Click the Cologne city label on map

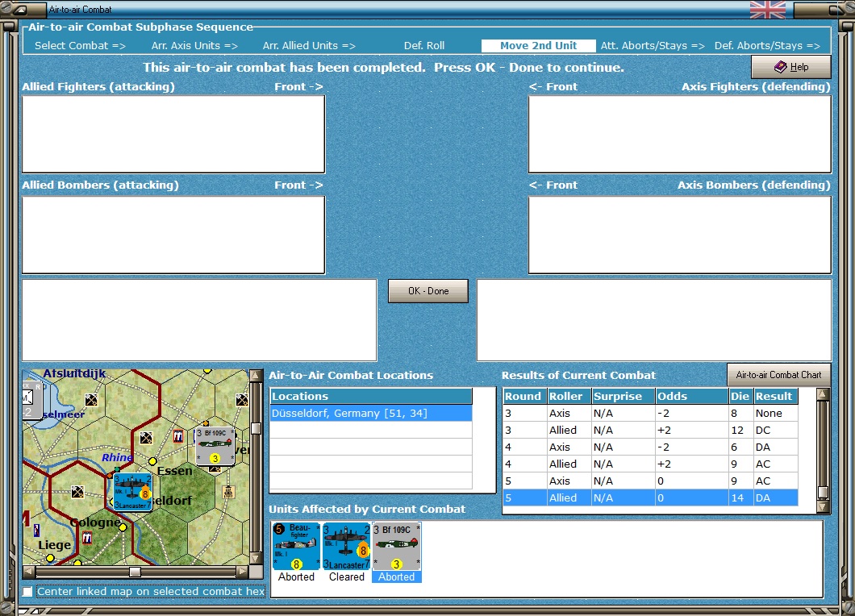[95, 522]
